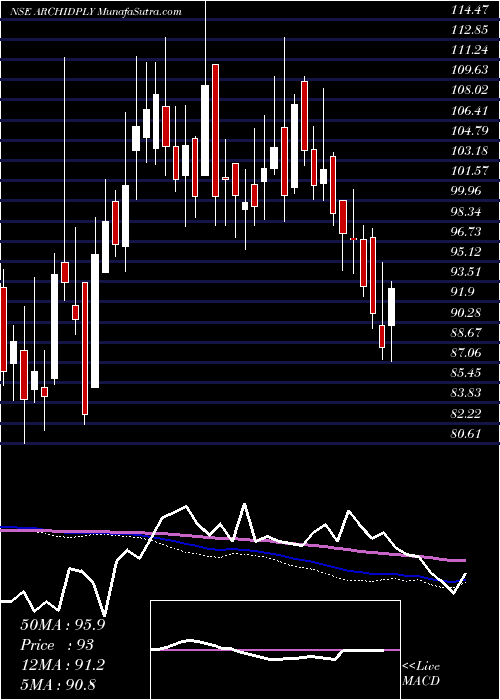The width and height of the screenshot is (500, 700).
Task: Click the 83.83 price axis label
Action: point(466,393)
